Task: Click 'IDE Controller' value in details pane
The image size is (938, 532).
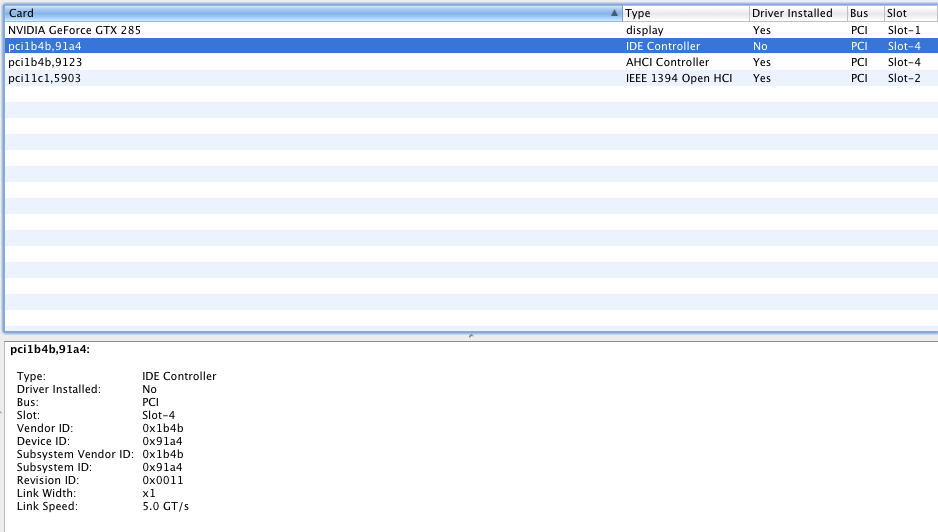Action: point(179,376)
